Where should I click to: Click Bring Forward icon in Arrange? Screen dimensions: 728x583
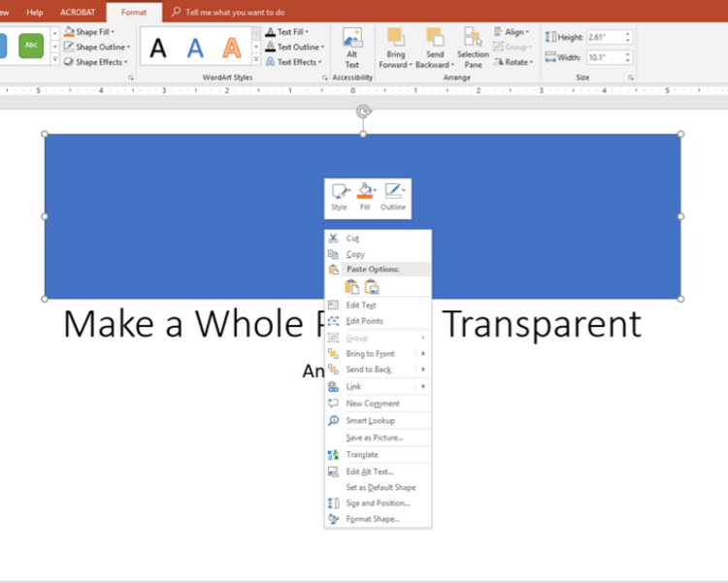coord(396,37)
